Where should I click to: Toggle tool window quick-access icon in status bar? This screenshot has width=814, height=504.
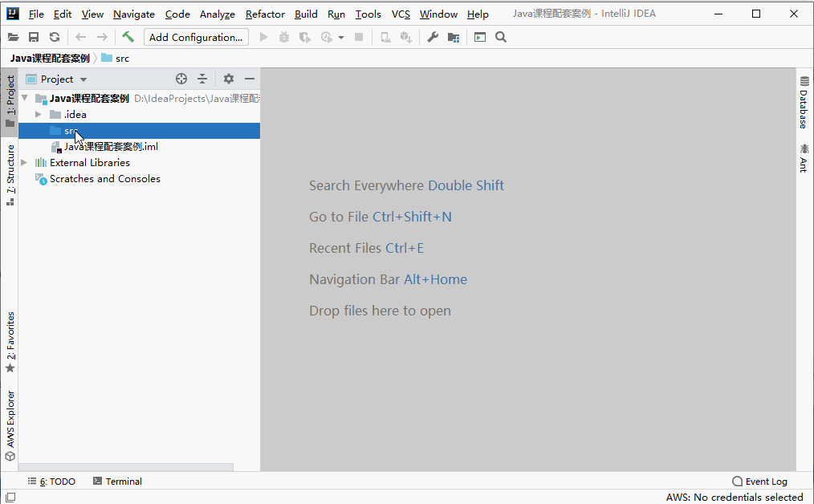pyautogui.click(x=10, y=498)
